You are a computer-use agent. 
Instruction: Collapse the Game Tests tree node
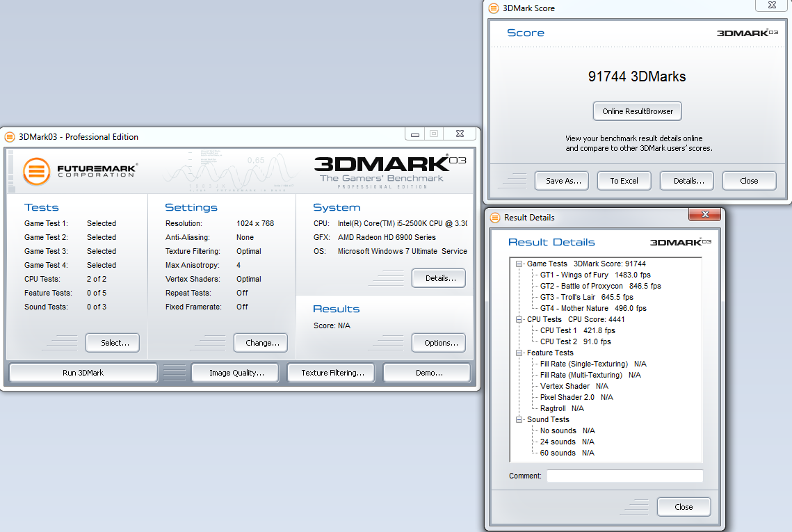tap(519, 264)
